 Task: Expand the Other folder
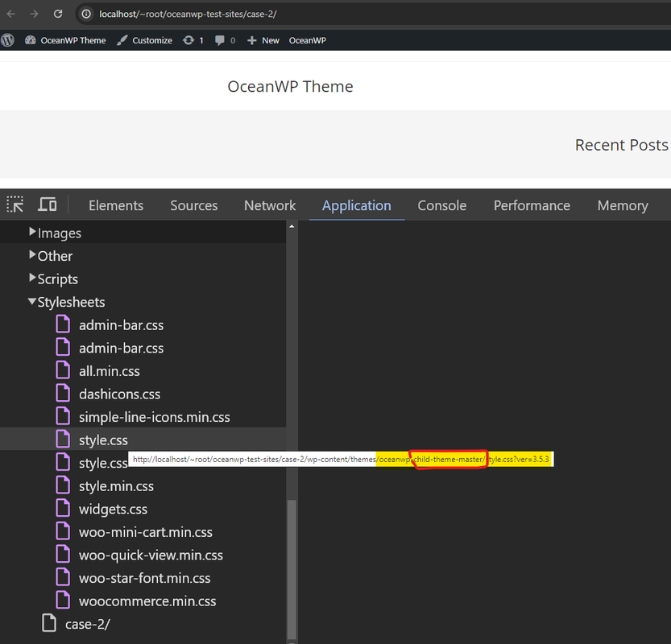coord(32,255)
